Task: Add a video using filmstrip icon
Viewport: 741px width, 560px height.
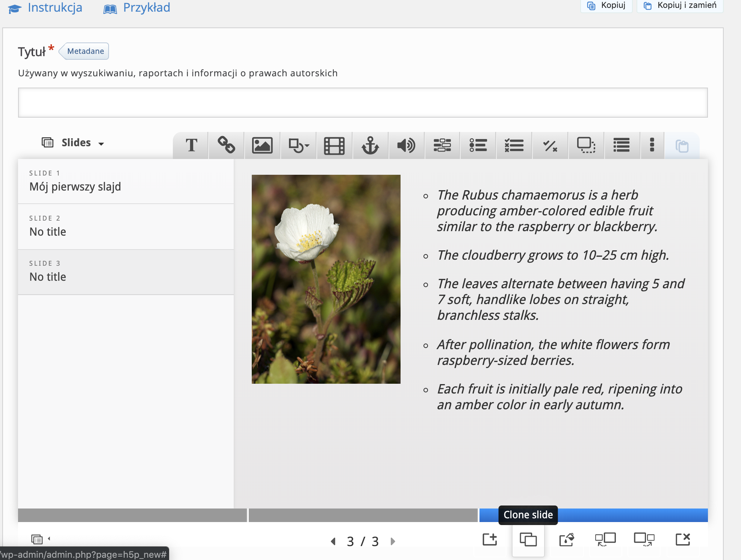Action: 334,145
